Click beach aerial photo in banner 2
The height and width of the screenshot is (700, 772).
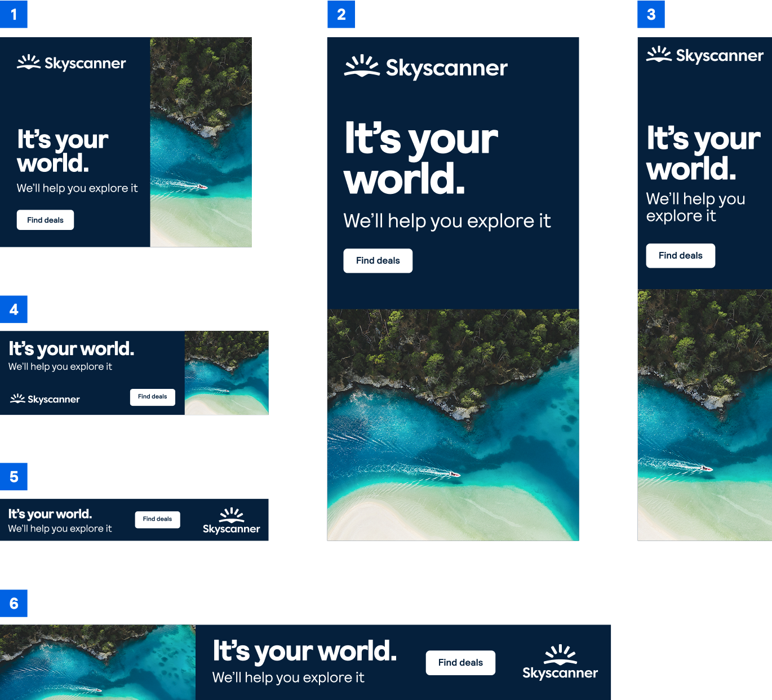click(453, 425)
